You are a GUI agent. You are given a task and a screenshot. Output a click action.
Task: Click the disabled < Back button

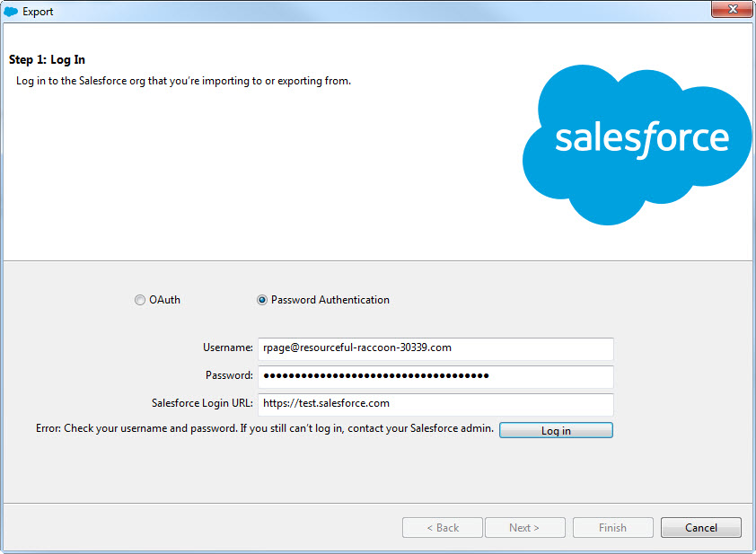442,527
